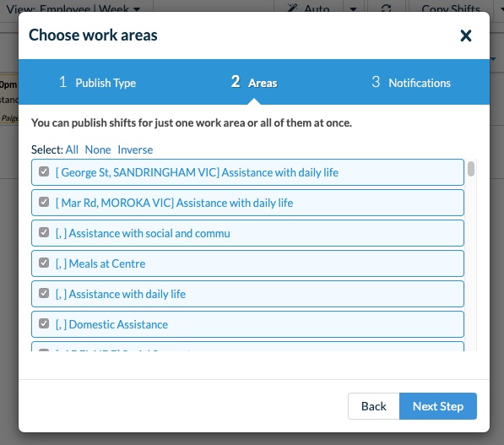Open the Auto dropdown arrow in background toolbar
This screenshot has width=504, height=445.
pyautogui.click(x=353, y=9)
